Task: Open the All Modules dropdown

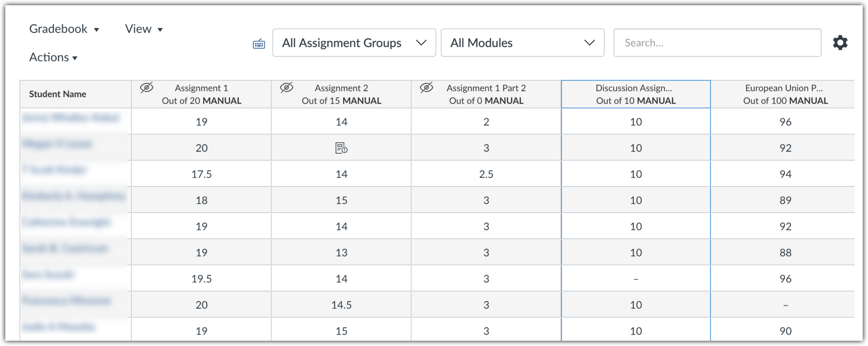Action: click(x=523, y=42)
